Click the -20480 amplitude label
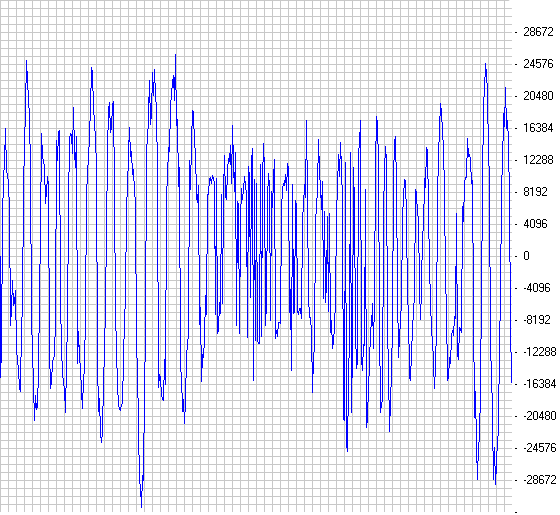The image size is (560, 515). pyautogui.click(x=540, y=416)
